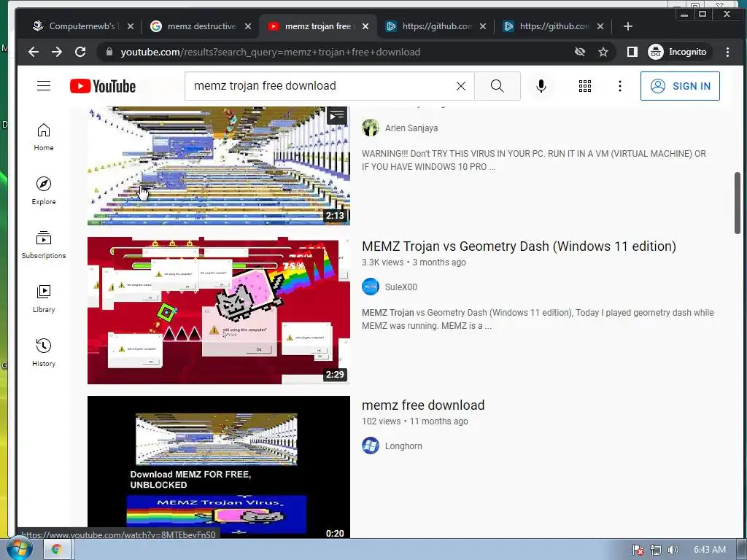
Task: Click the URL in the address bar
Action: 270,52
